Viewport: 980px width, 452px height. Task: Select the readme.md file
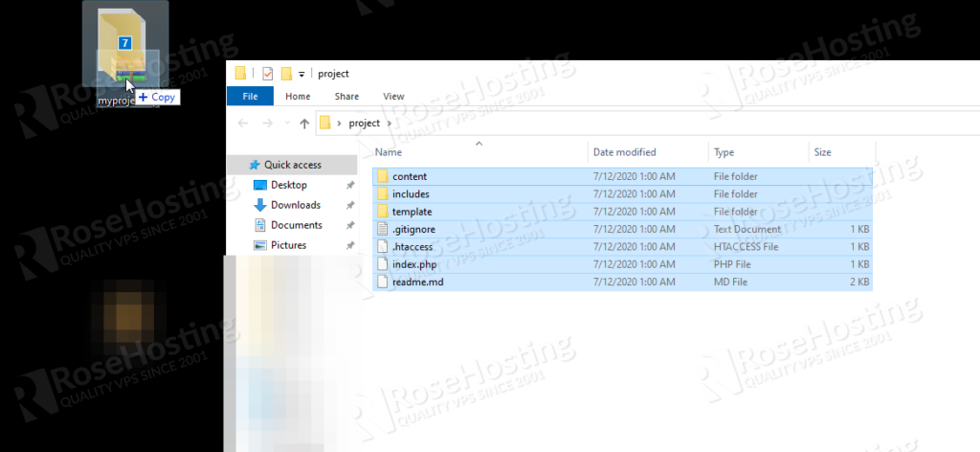pos(622,282)
